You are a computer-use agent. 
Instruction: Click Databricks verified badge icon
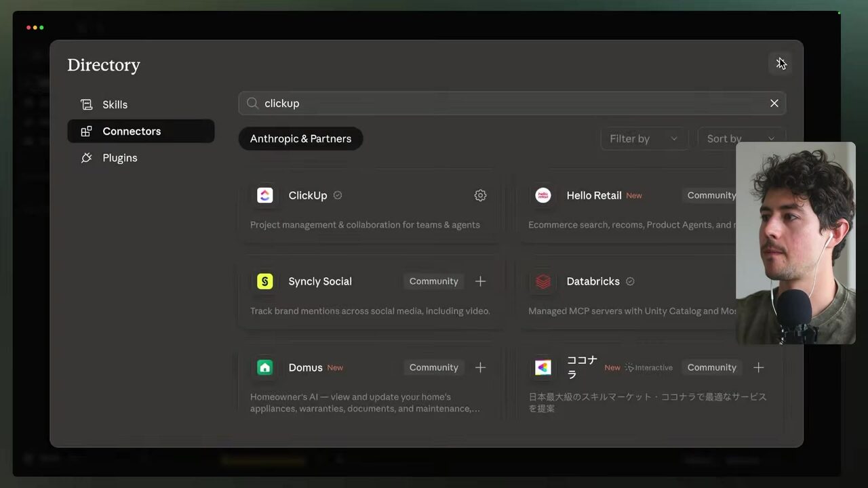[x=630, y=281]
